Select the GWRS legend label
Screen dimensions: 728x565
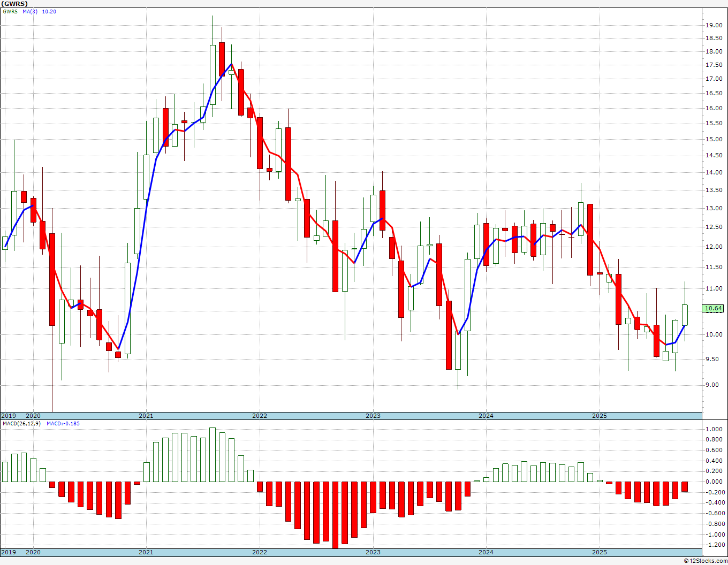tap(10, 11)
